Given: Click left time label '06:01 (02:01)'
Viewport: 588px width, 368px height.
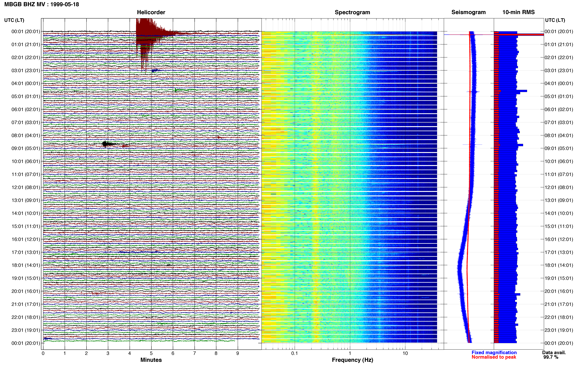Looking at the screenshot, I should coord(26,109).
